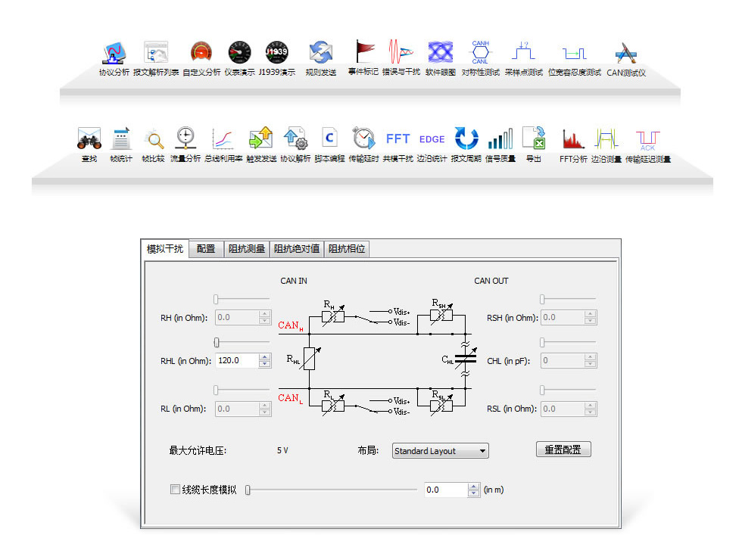Viewport: 742px width, 560px height.
Task: Switch to the 阻抗测量 tab
Action: (247, 249)
